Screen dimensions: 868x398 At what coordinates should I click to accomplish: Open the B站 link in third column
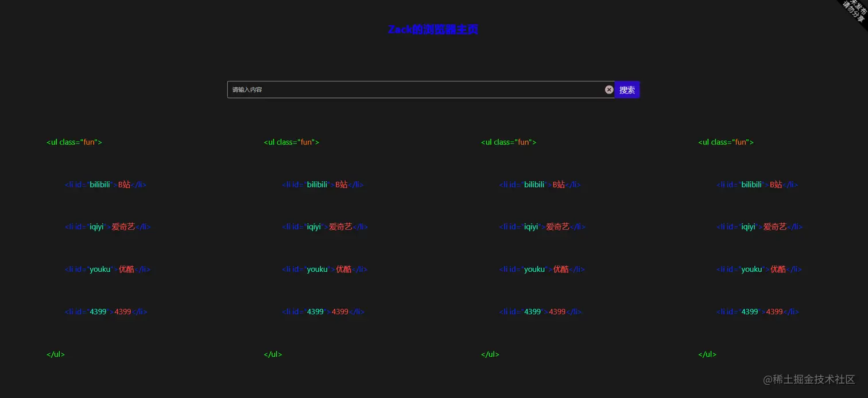pos(559,185)
